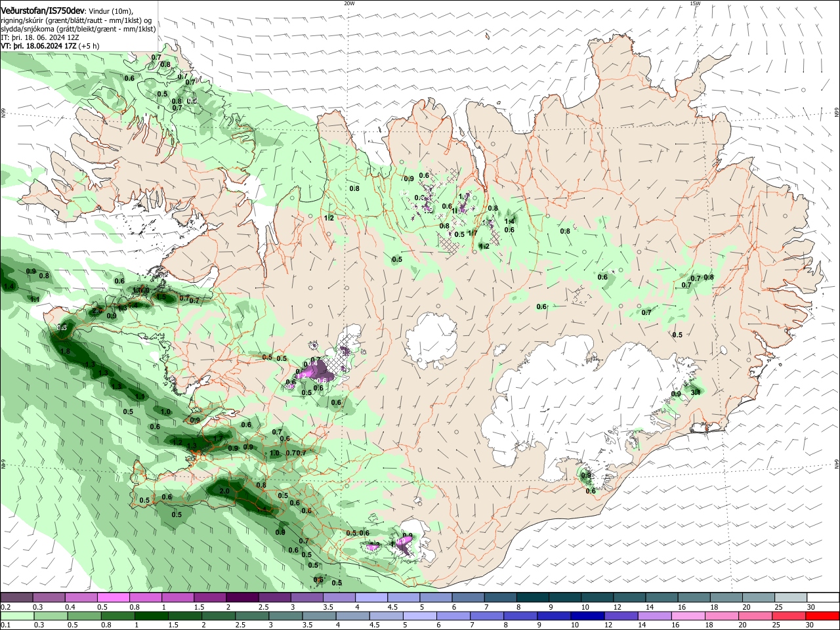Screen dimensions: 840x630
Task: Select the darkest green bottom-row swatch between 1 and 1.5
Action: tap(152, 616)
